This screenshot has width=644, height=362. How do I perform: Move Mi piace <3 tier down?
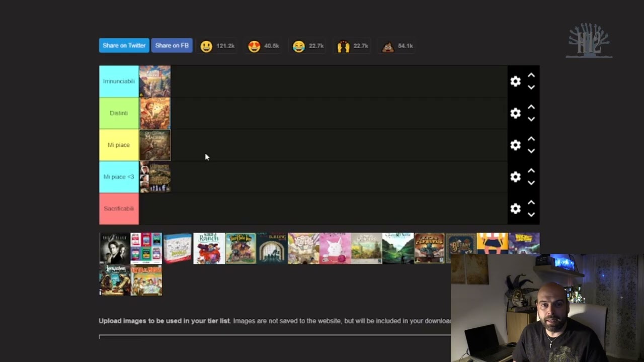tap(531, 183)
